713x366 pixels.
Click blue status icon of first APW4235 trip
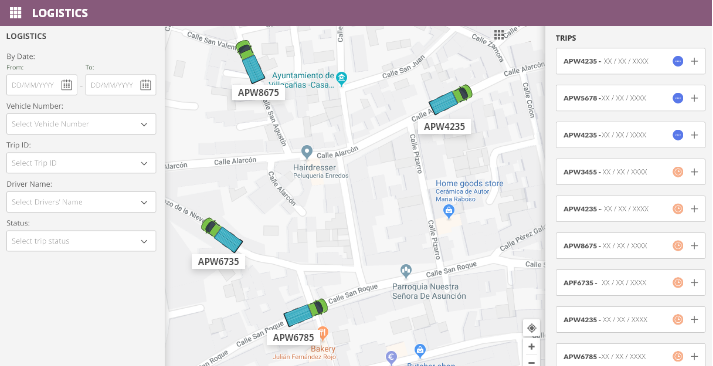pos(678,61)
